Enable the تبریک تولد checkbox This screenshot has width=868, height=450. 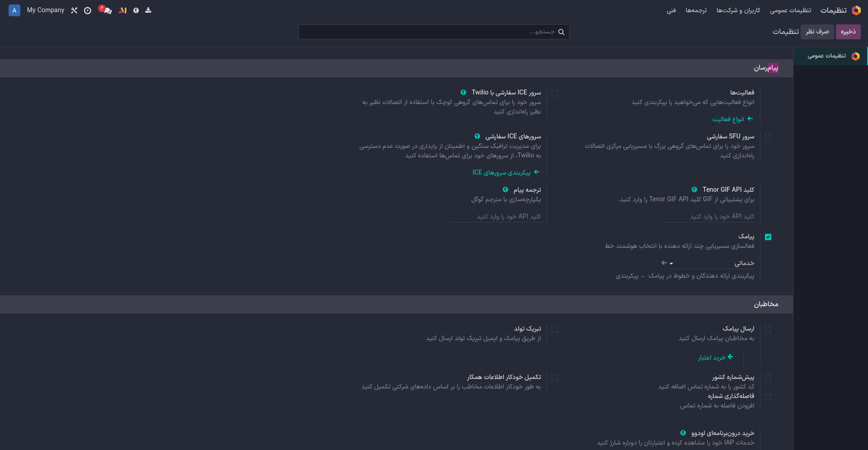click(x=555, y=329)
